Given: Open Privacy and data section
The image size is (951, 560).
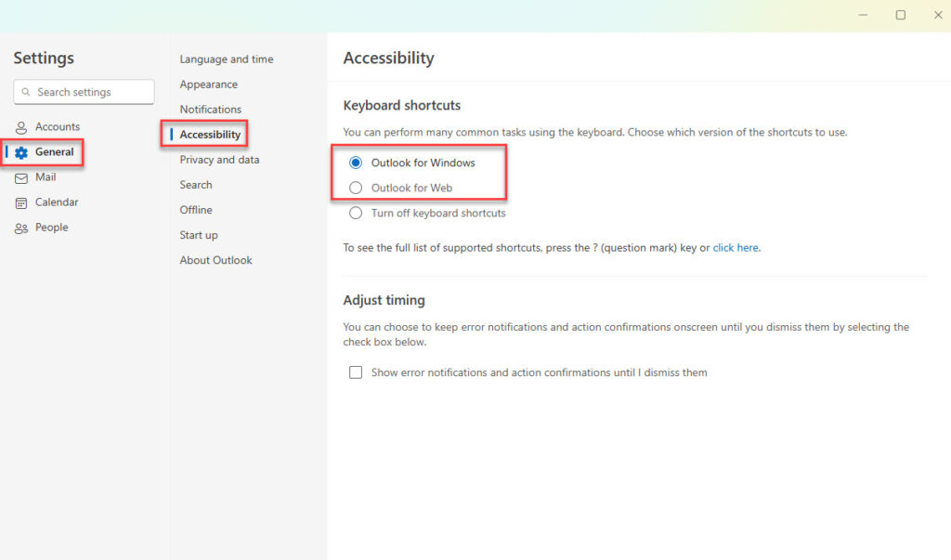Looking at the screenshot, I should (x=219, y=160).
